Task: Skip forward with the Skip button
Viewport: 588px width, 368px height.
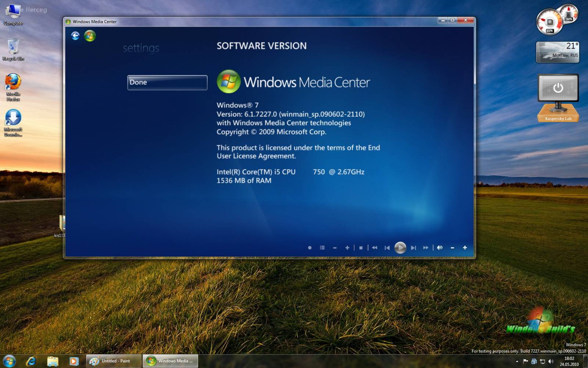Action: tap(413, 248)
